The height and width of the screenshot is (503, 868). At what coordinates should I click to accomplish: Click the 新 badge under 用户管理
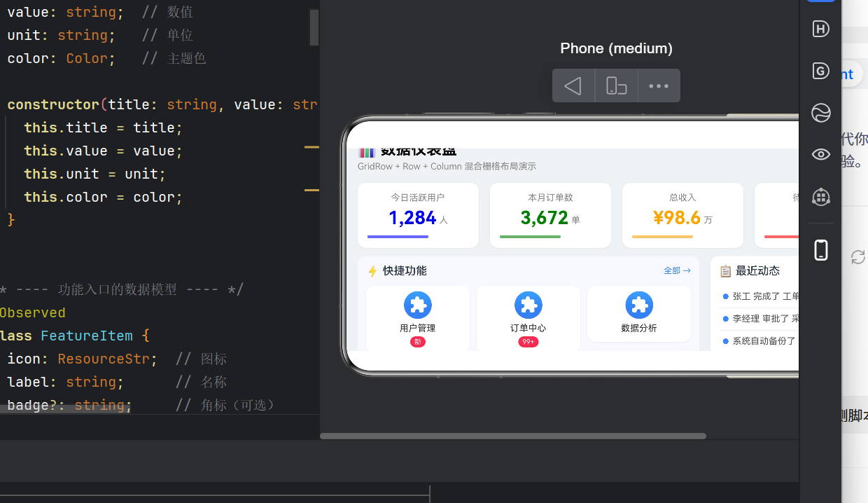coord(418,342)
